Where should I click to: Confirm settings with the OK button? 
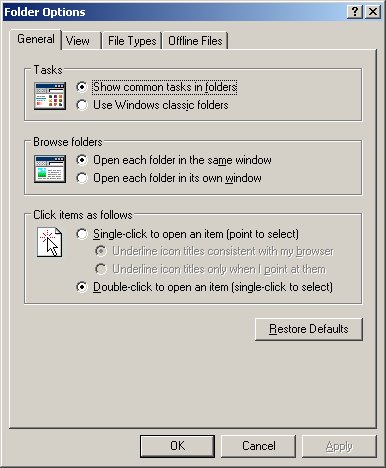(x=177, y=446)
